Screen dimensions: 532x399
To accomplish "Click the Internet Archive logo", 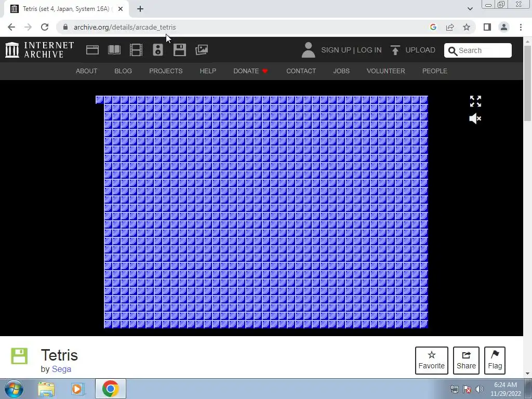I will 39,50.
